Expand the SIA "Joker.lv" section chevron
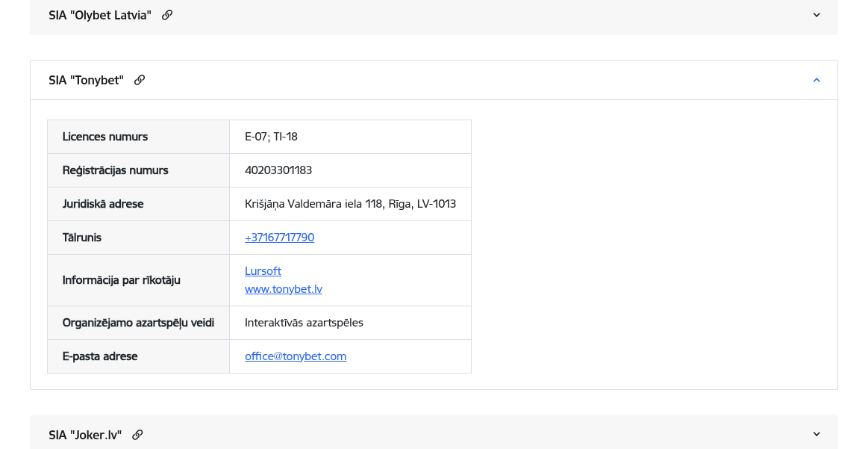The image size is (868, 449). [x=816, y=434]
